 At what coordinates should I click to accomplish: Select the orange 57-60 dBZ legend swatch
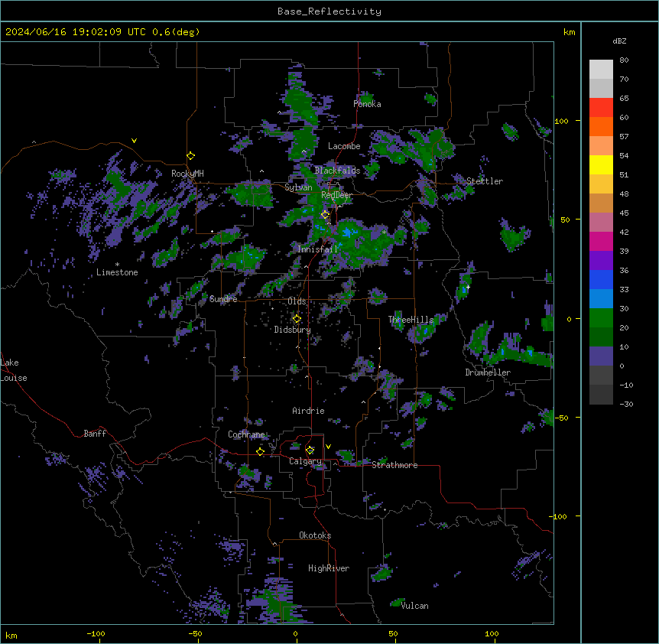[x=601, y=126]
